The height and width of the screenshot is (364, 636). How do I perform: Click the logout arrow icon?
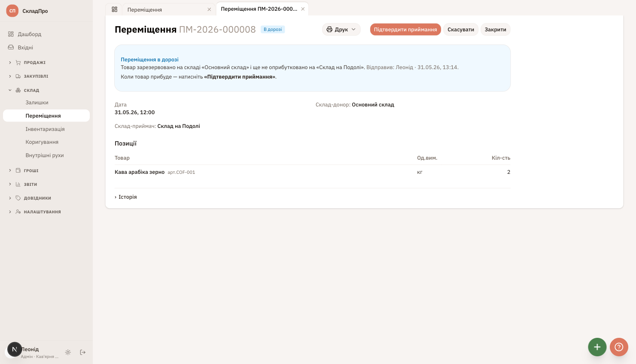coord(83,352)
